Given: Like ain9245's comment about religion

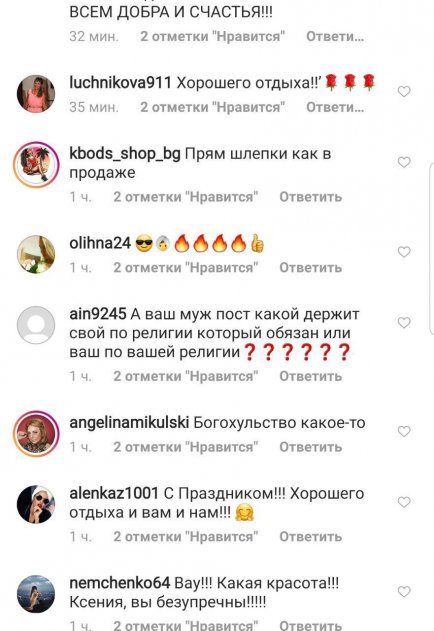Looking at the screenshot, I should pos(404,323).
